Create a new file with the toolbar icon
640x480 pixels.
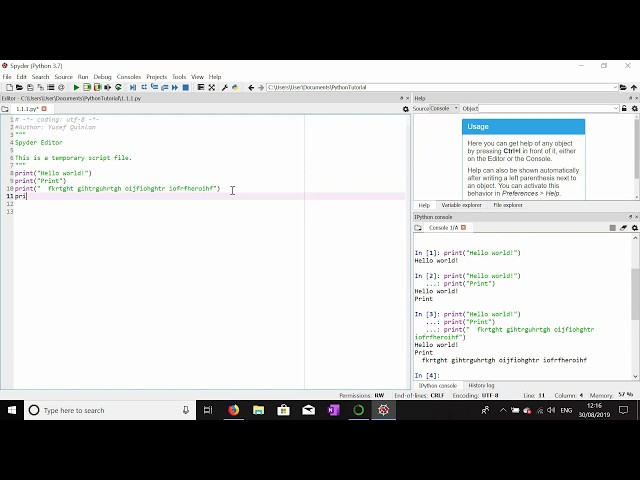(x=9, y=87)
